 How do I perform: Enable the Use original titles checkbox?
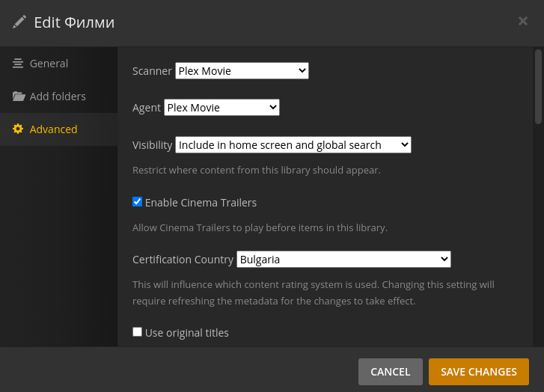tap(137, 332)
